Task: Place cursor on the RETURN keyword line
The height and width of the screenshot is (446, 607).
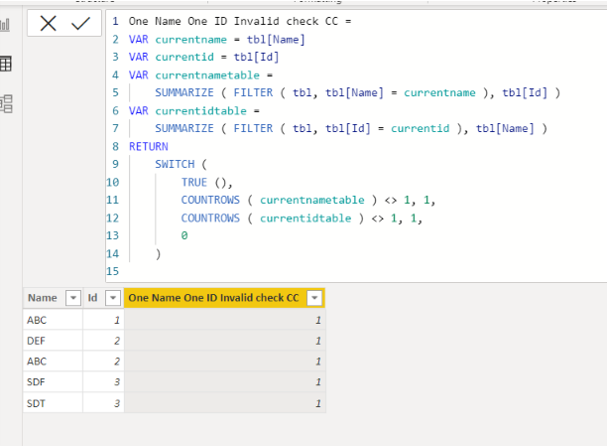Action: 149,146
